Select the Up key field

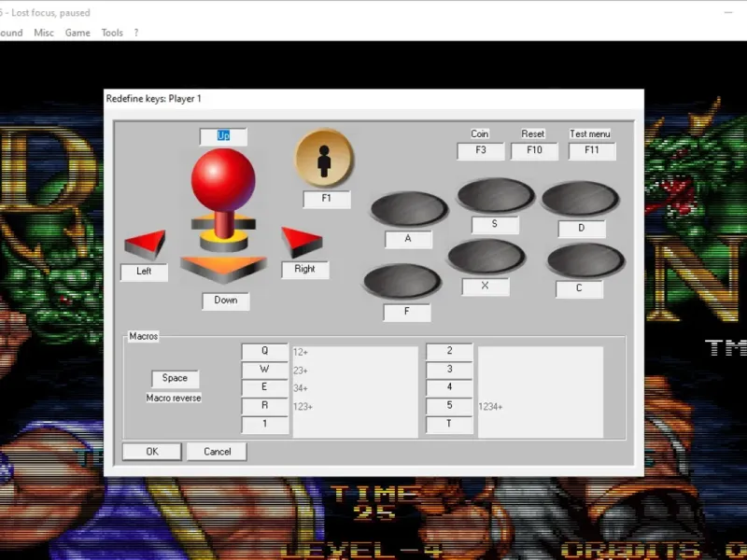point(223,136)
